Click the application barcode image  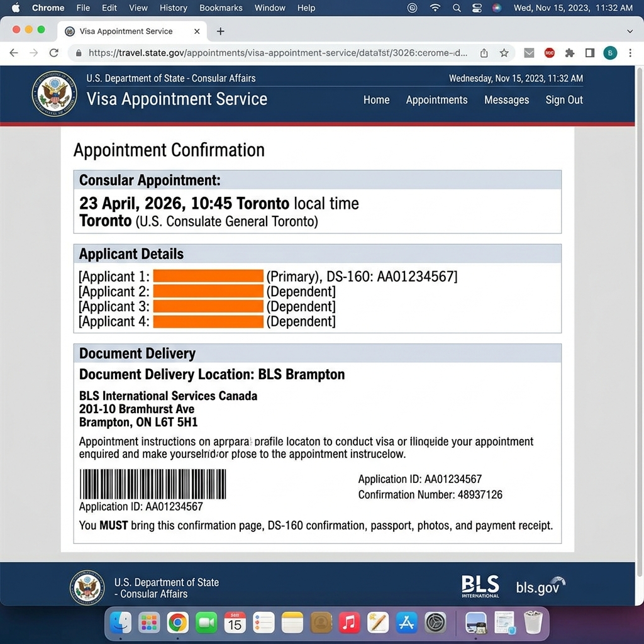[152, 484]
